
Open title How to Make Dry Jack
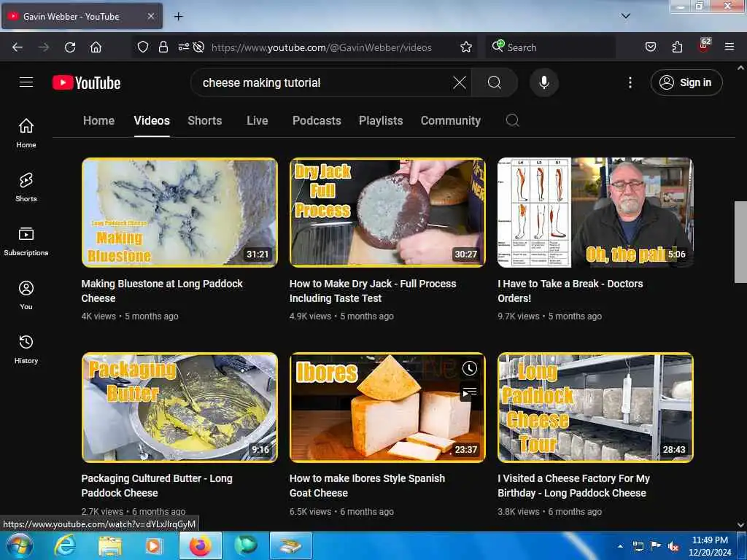click(373, 290)
